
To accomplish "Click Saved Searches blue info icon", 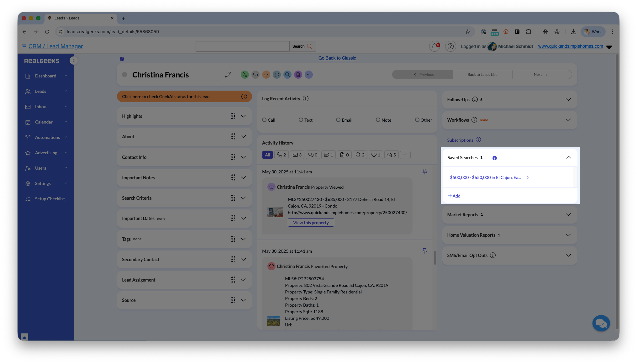I will tap(494, 158).
